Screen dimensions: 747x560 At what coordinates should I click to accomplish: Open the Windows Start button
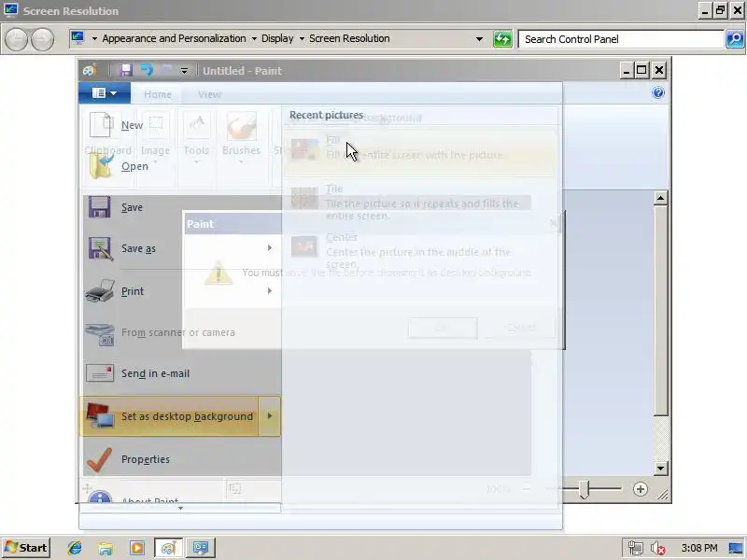(26, 548)
